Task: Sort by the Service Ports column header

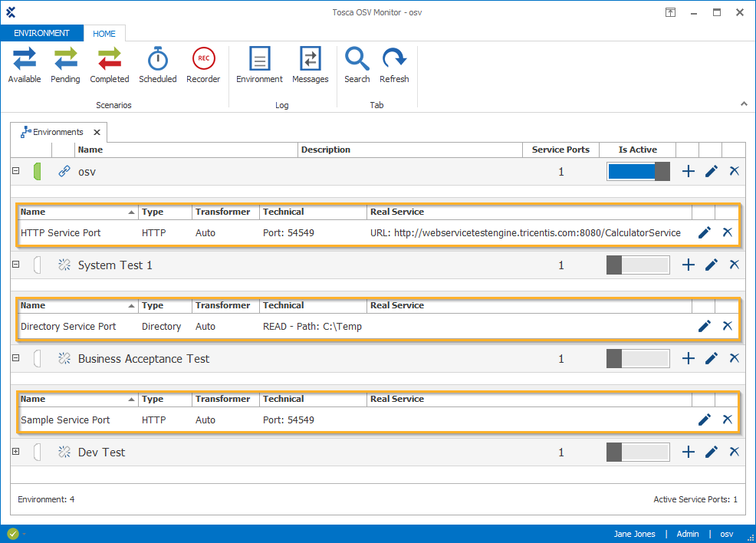Action: [x=560, y=150]
